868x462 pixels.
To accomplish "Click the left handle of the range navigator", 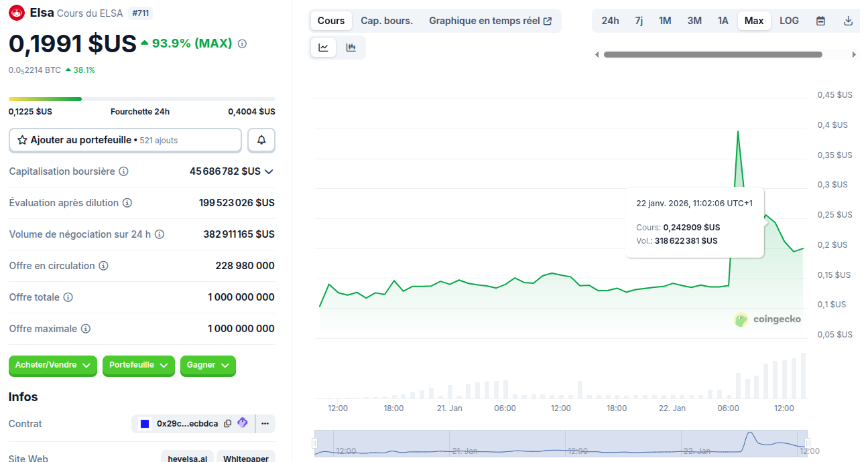I will (314, 443).
